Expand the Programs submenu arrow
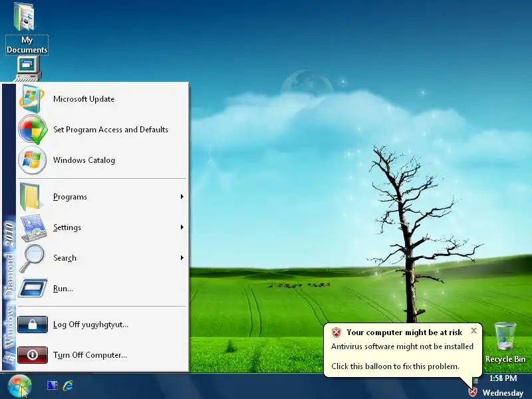 click(182, 196)
